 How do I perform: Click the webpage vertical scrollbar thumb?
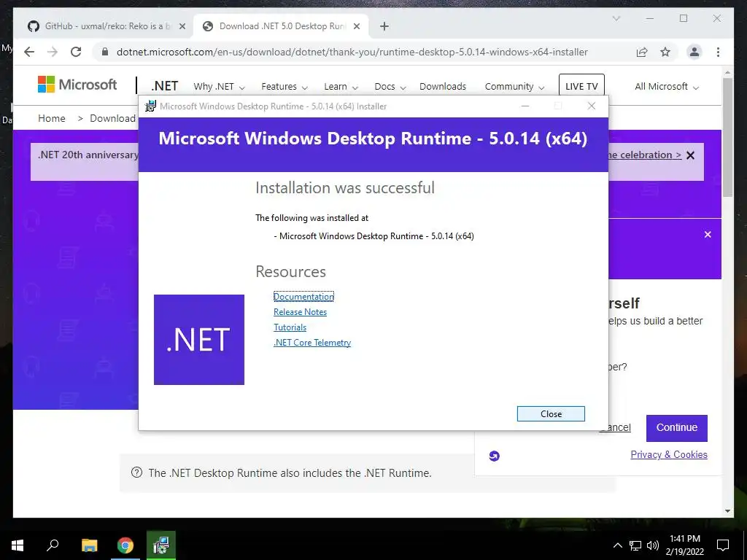[727, 137]
